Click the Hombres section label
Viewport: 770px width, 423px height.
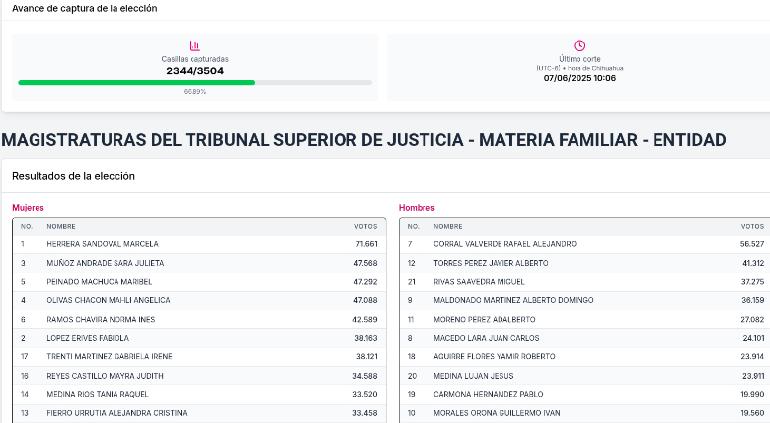coord(416,208)
